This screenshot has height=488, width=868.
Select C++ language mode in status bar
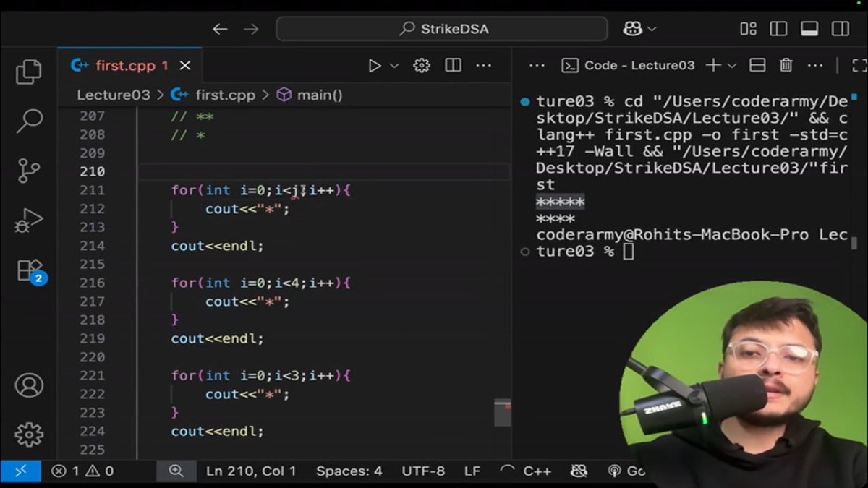pos(537,471)
